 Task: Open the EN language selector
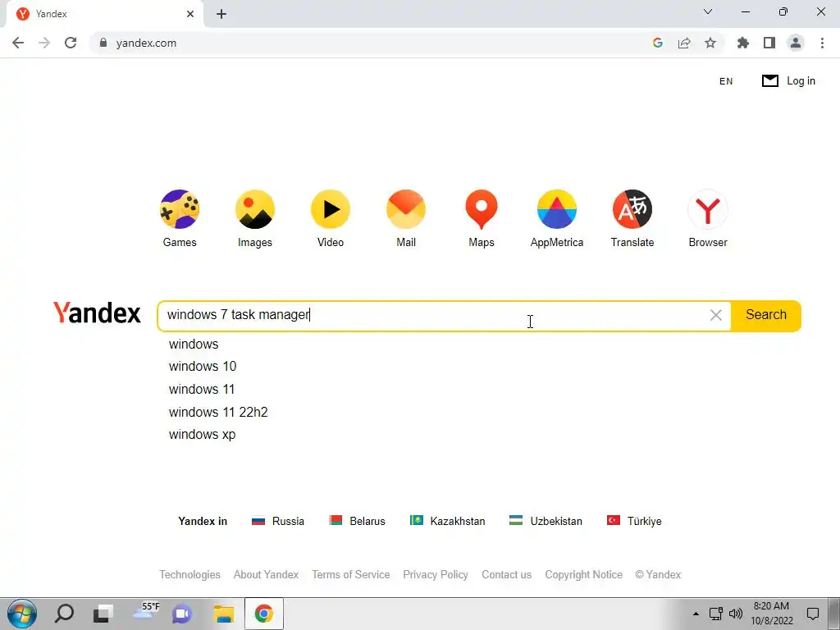click(726, 81)
